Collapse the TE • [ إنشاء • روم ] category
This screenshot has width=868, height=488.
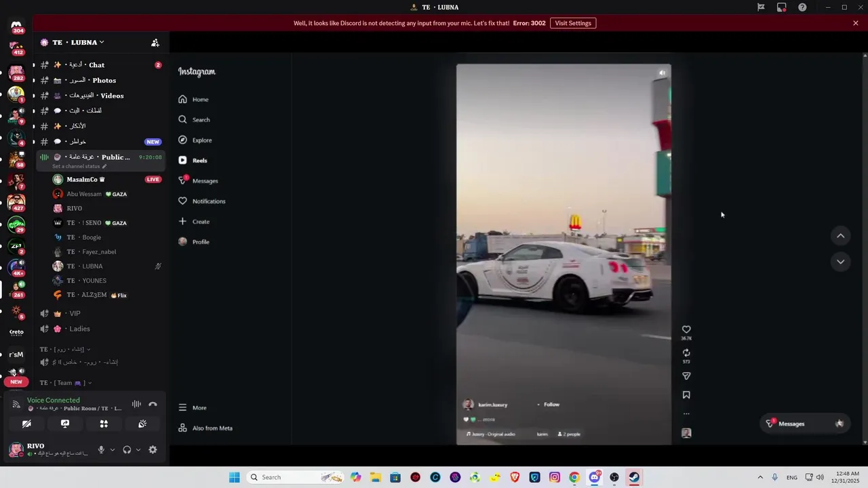(65, 350)
